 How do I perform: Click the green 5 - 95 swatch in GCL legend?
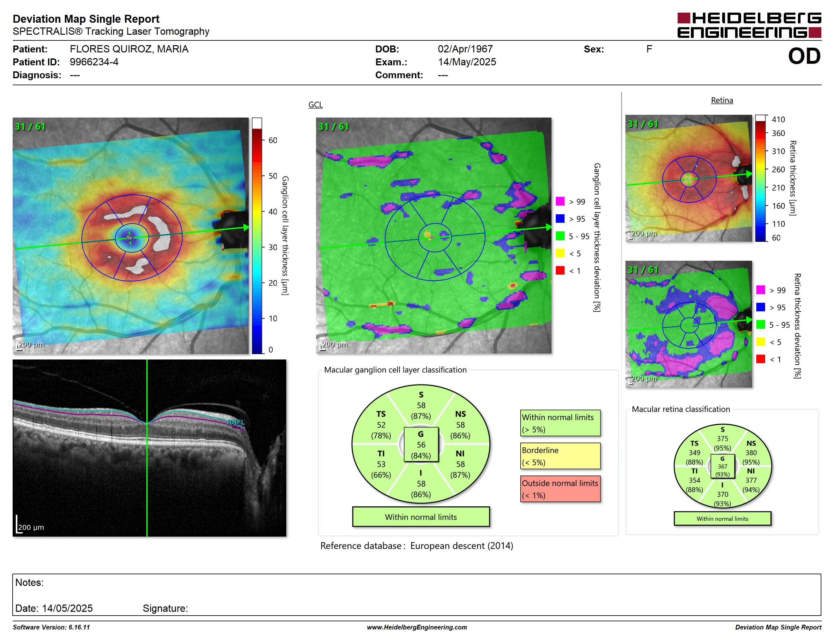[560, 236]
